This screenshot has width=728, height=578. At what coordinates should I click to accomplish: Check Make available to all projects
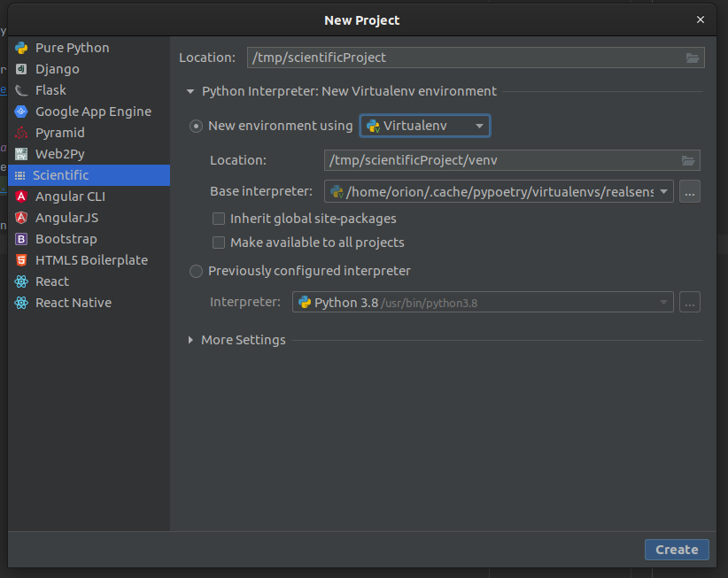[x=219, y=243]
